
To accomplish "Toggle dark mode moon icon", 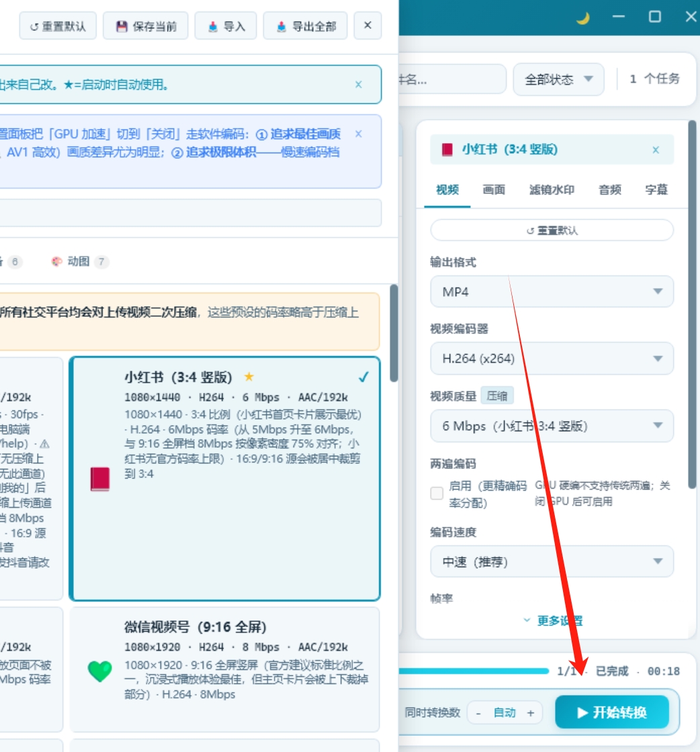I will click(582, 18).
